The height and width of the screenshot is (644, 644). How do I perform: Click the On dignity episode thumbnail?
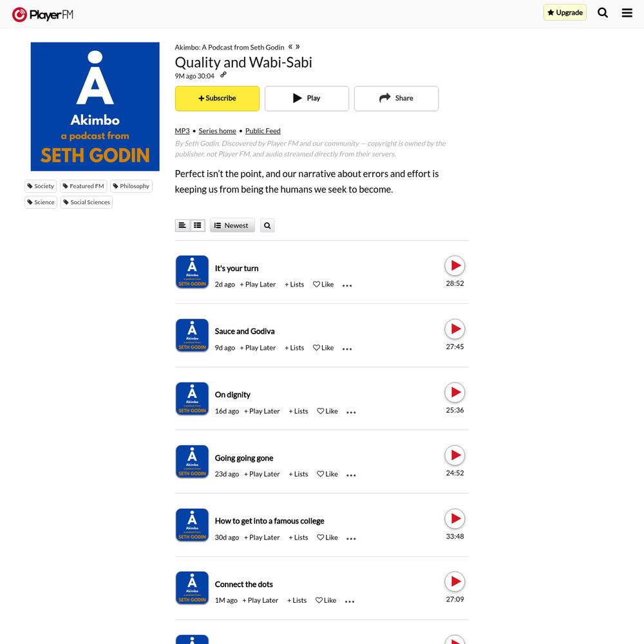tap(192, 399)
